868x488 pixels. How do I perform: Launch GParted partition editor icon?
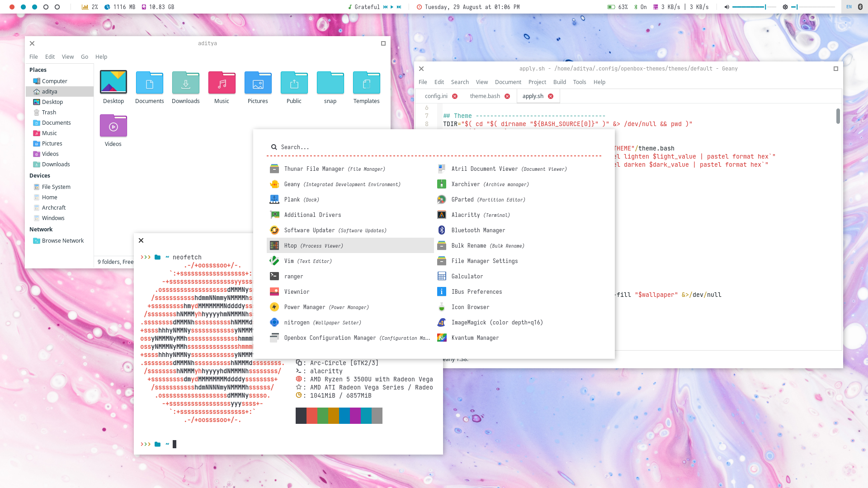pos(442,200)
